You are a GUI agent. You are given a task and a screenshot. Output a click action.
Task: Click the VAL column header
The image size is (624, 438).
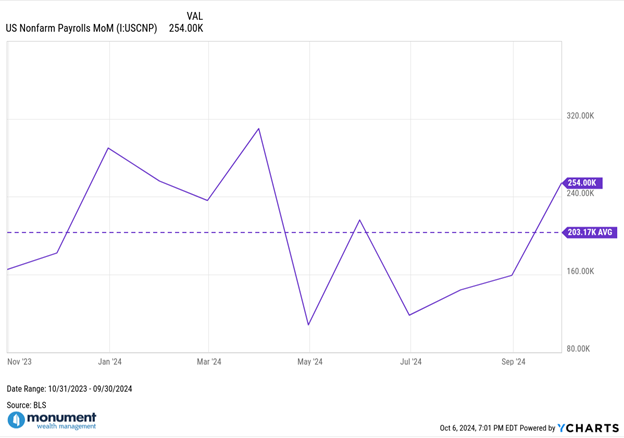[x=195, y=16]
